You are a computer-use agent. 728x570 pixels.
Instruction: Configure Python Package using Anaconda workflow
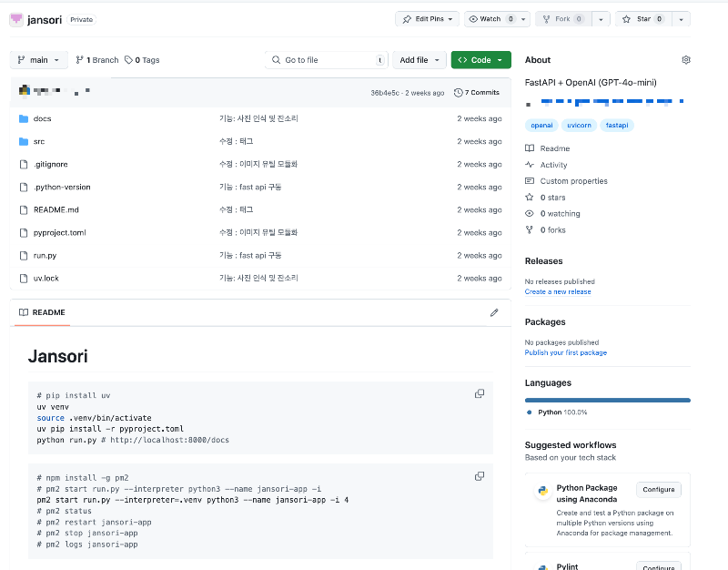[658, 490]
